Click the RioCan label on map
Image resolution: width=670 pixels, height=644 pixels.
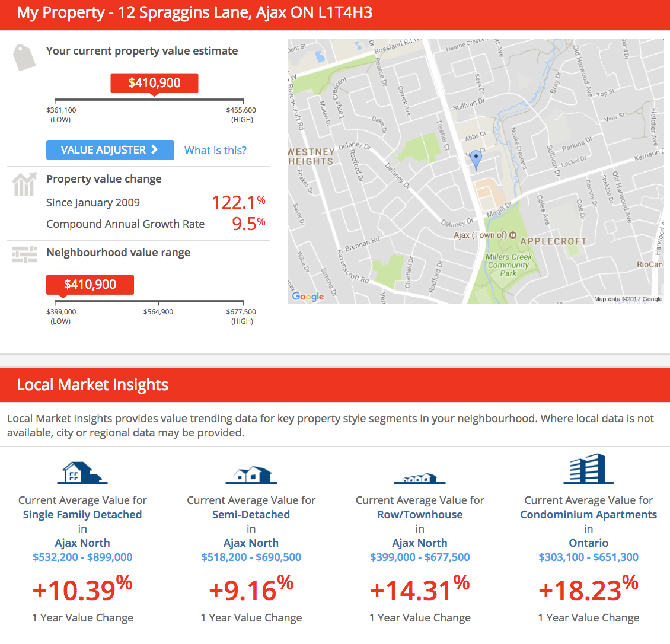pos(649,264)
